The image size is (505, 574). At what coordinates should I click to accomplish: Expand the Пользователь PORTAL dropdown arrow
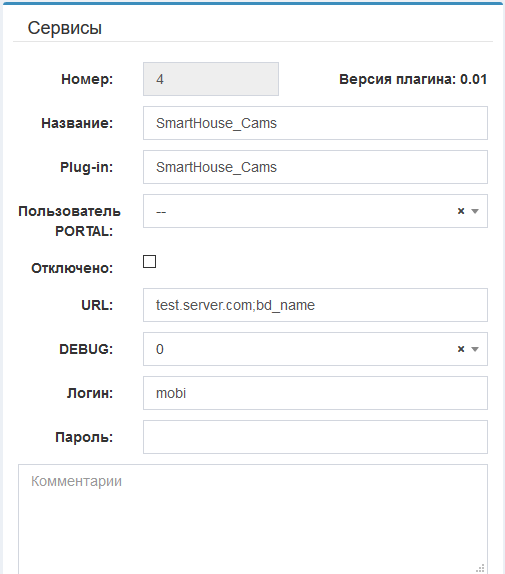[x=475, y=211]
